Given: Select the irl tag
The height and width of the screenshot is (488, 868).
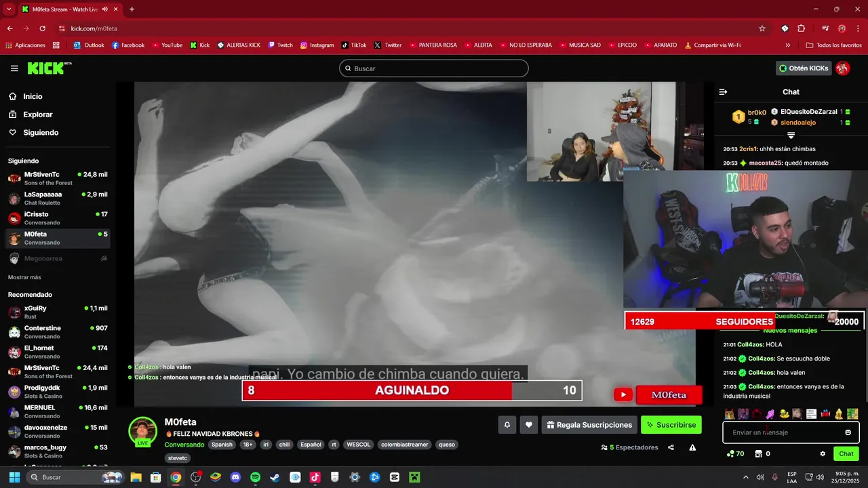Looking at the screenshot, I should 266,445.
